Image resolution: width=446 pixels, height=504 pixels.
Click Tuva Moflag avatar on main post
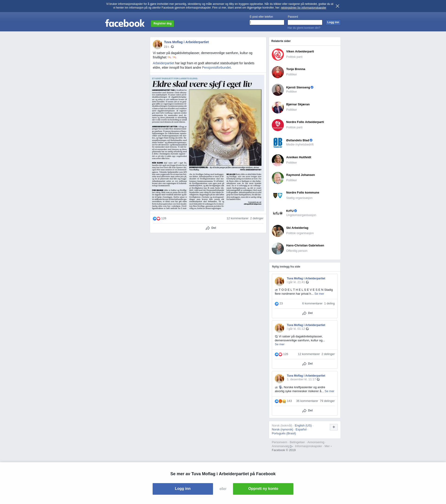click(157, 45)
